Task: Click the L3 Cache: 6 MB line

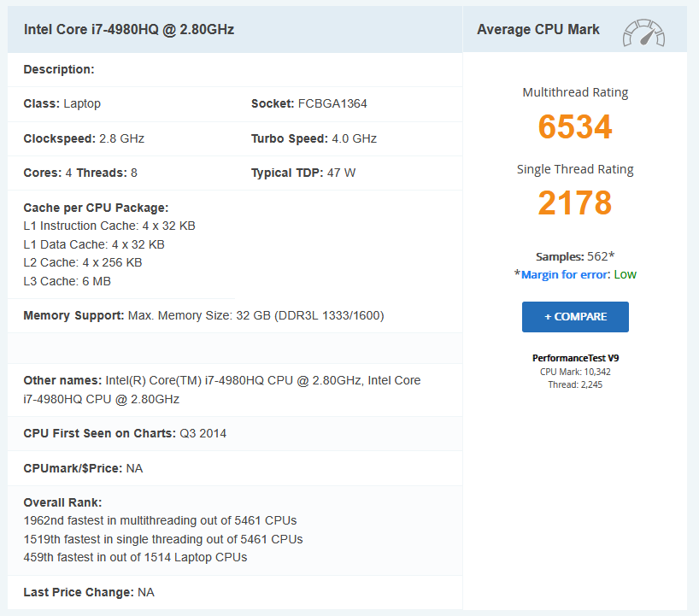Action: (67, 281)
